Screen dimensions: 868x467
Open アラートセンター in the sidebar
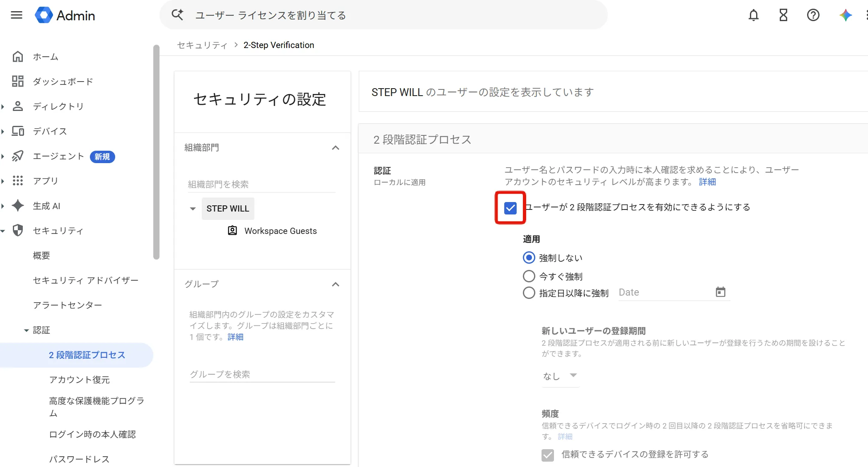click(x=68, y=305)
